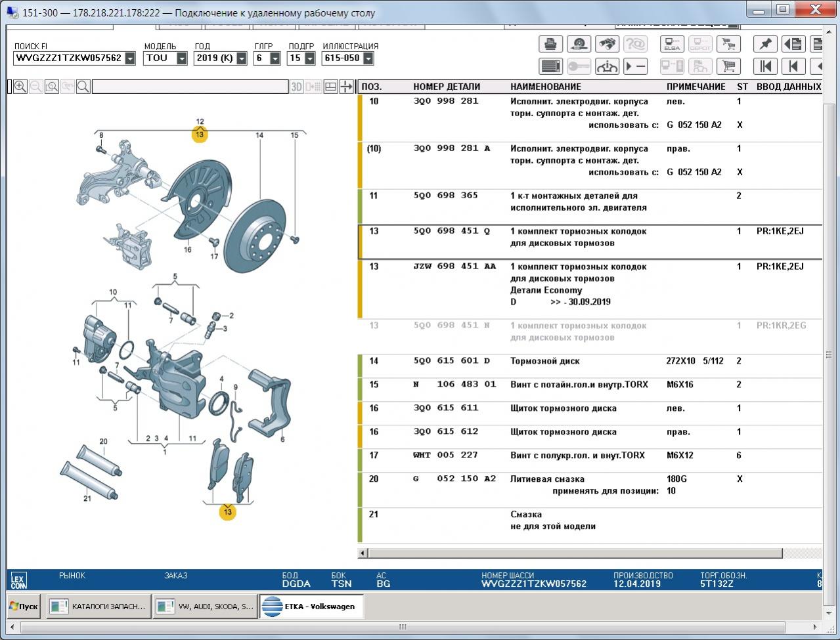Select part number WHT 005 227
840x640 pixels.
446,456
